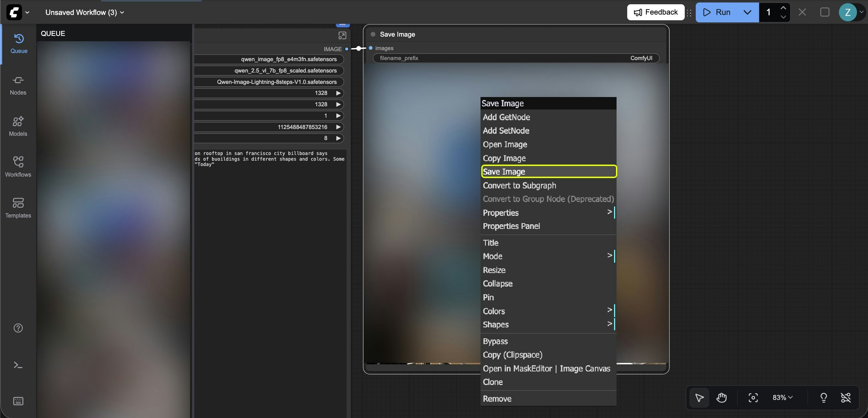Screen dimensions: 868x418
Task: Select Open Image from the context menu
Action: [x=505, y=144]
